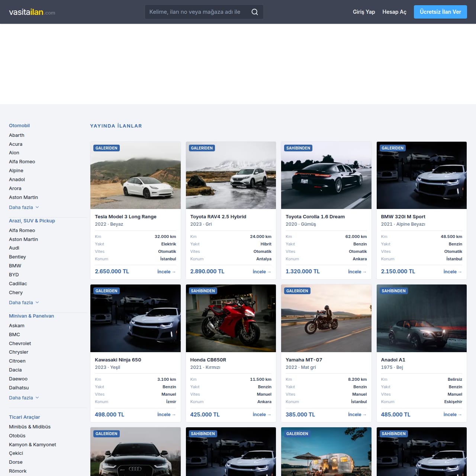Expand Daha fazla under Otomobil
This screenshot has width=476, height=476.
24,208
